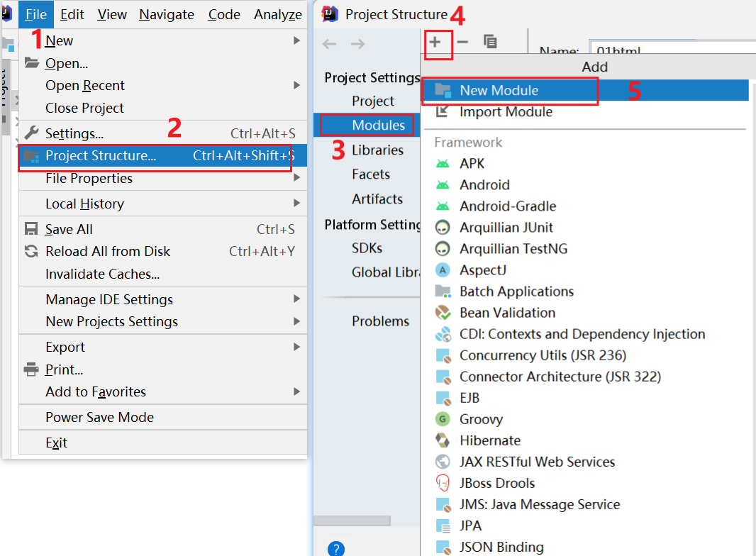
Task: Go forward with the right arrow icon
Action: (x=357, y=44)
